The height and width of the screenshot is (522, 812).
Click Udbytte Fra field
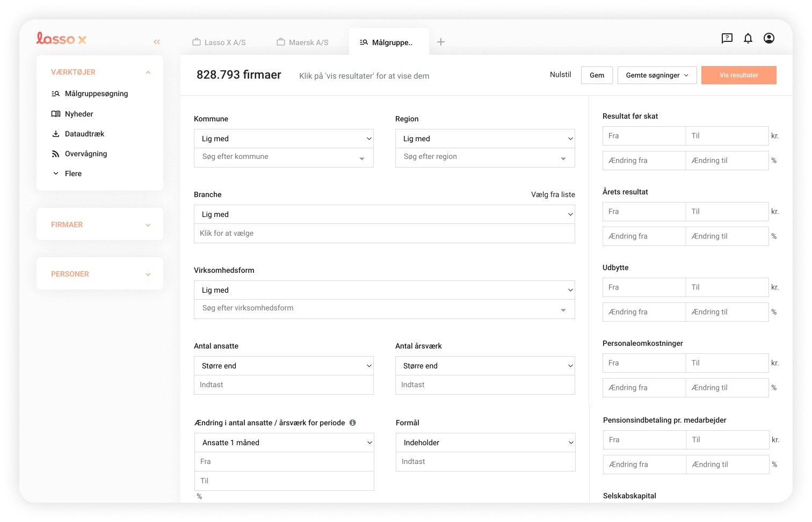click(x=644, y=287)
